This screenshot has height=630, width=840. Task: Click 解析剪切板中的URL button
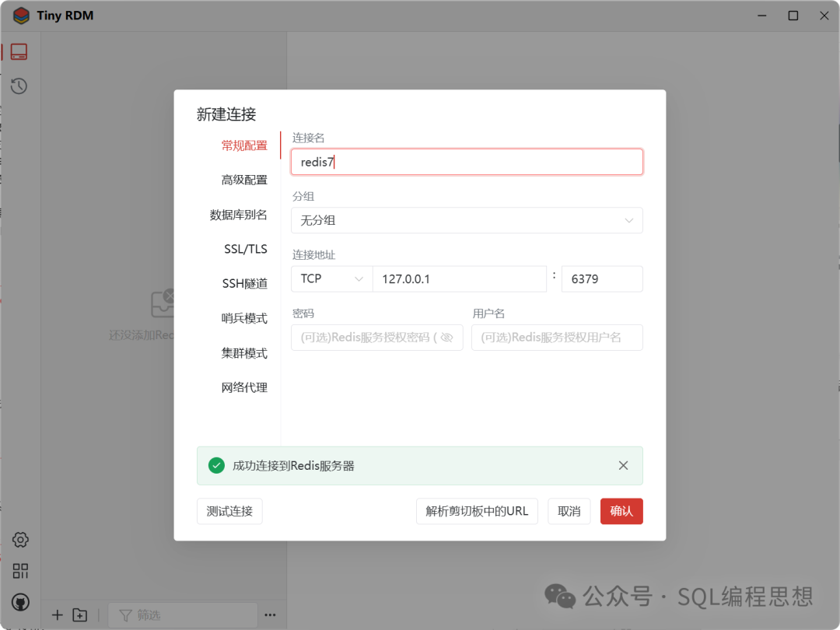pyautogui.click(x=477, y=511)
